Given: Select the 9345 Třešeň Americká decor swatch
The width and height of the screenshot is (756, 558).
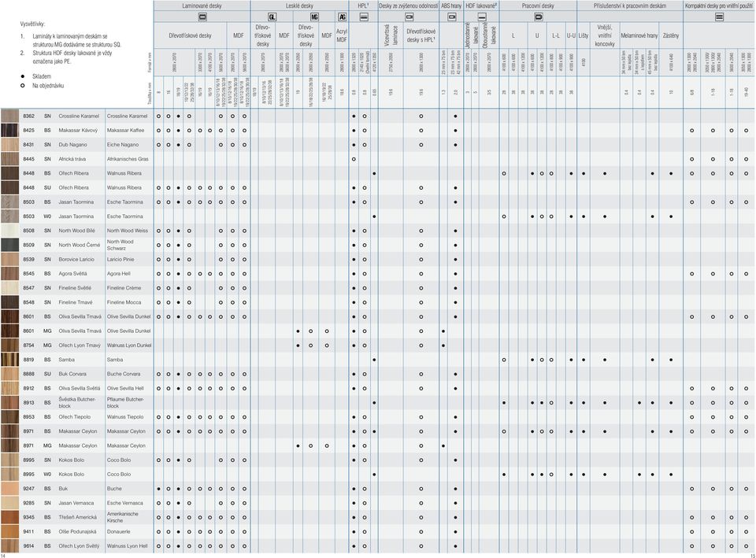Looking at the screenshot, I should click(9, 517).
